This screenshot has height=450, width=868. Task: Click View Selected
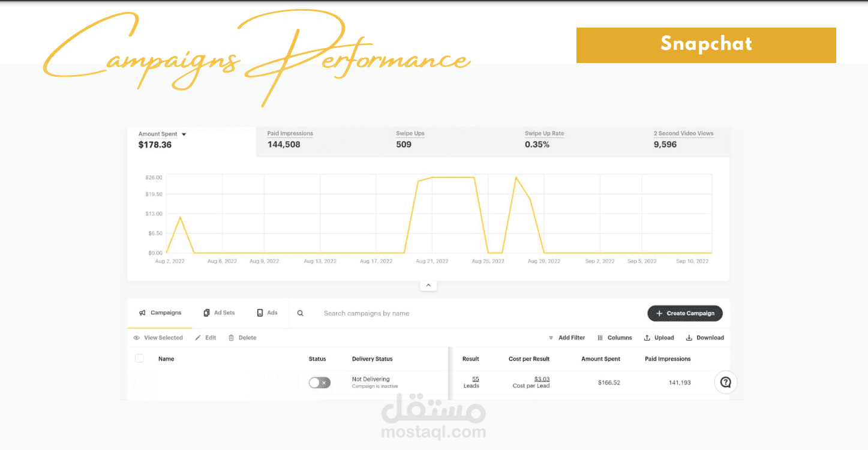pos(158,338)
